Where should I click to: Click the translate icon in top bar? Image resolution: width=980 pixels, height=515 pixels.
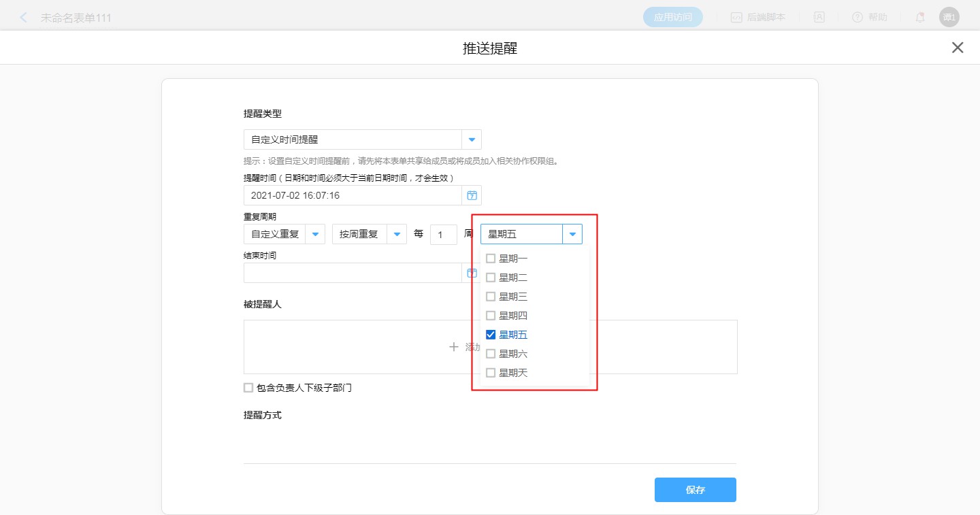pos(819,18)
